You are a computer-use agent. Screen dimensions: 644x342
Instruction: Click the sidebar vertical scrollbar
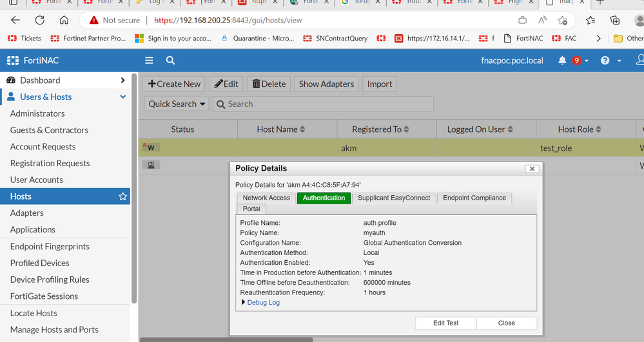click(x=134, y=189)
